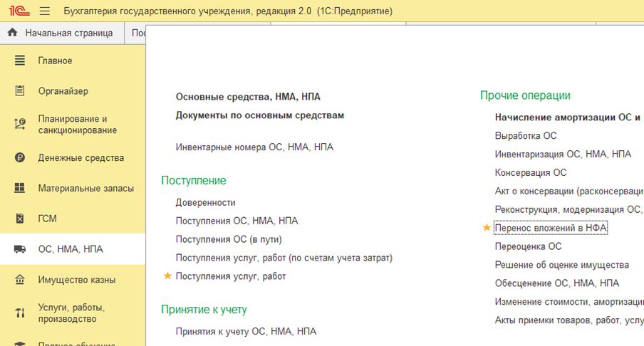Click the home icon on Начальная страница tab
This screenshot has width=644, height=346.
tap(13, 33)
